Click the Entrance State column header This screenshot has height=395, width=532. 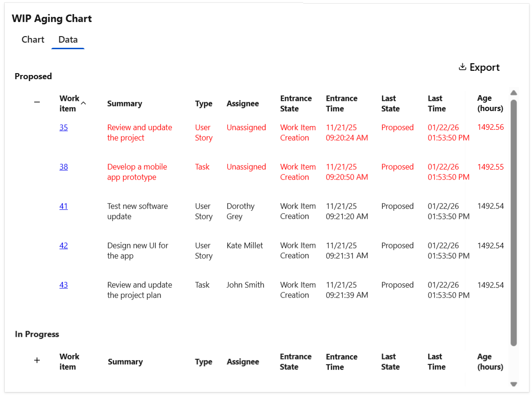click(296, 103)
